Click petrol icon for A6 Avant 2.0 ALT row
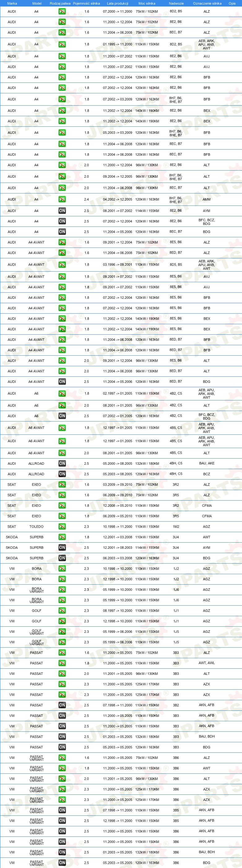The width and height of the screenshot is (242, 868). 62,453
